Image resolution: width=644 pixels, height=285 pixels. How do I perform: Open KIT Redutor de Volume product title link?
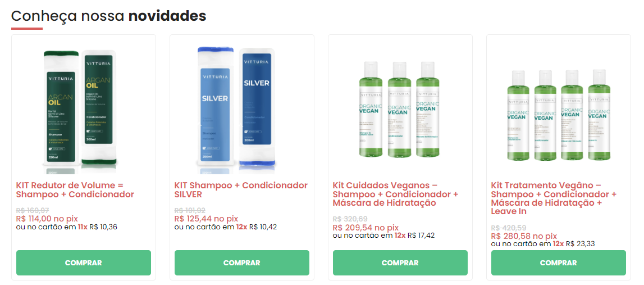point(75,189)
